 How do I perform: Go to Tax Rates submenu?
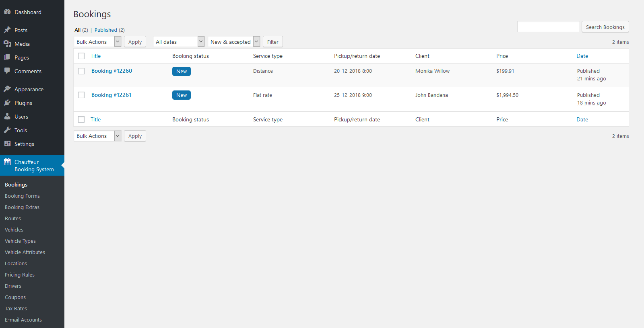pyautogui.click(x=16, y=308)
